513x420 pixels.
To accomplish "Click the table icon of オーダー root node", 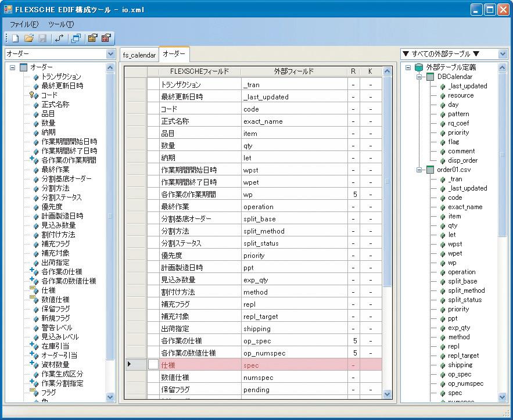I will click(24, 67).
